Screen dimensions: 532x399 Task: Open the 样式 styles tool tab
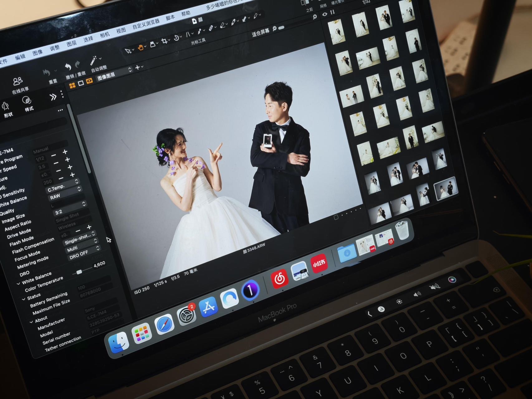tap(27, 101)
